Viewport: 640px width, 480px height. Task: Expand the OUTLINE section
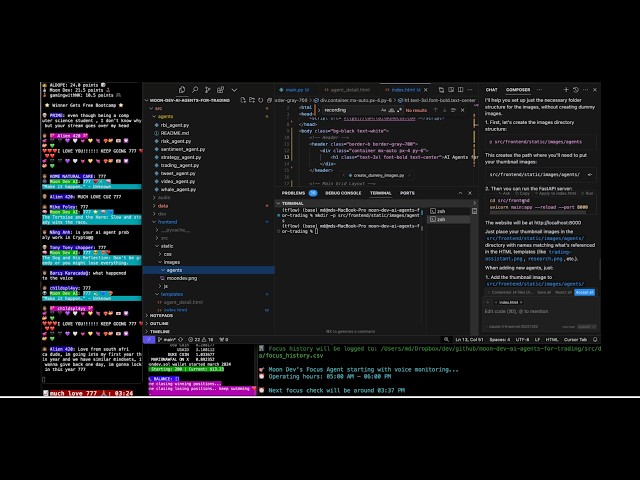click(x=159, y=324)
